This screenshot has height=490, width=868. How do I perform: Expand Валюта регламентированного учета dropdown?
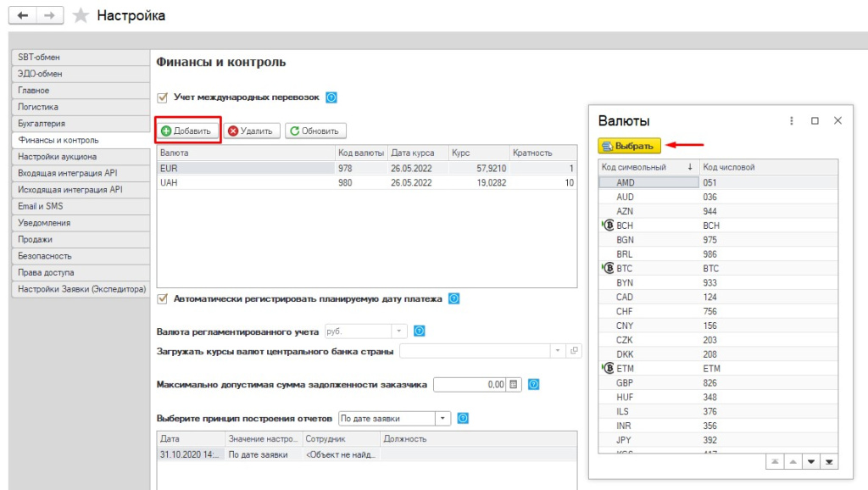tap(399, 331)
